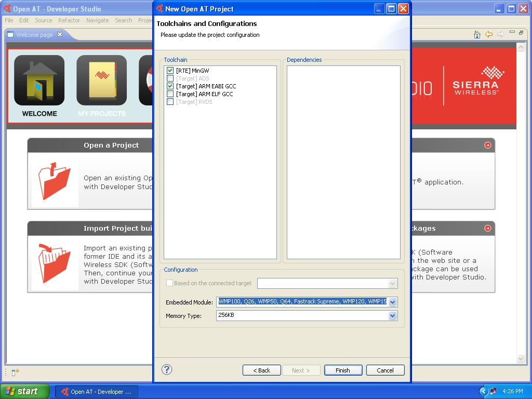Screen dimensions: 532x399
Task: Open the Embedded Module dropdown
Action: 393,302
